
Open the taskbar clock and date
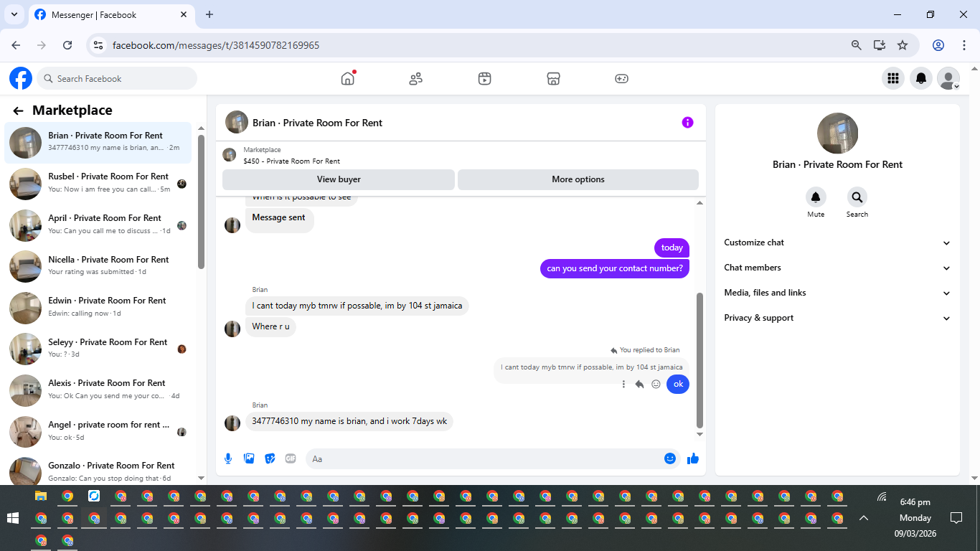point(915,518)
